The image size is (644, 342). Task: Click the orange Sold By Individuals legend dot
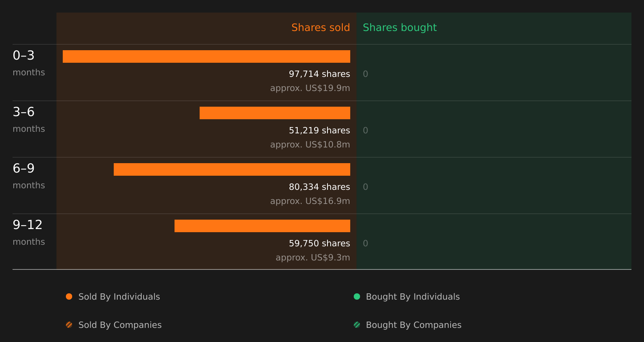(x=69, y=297)
